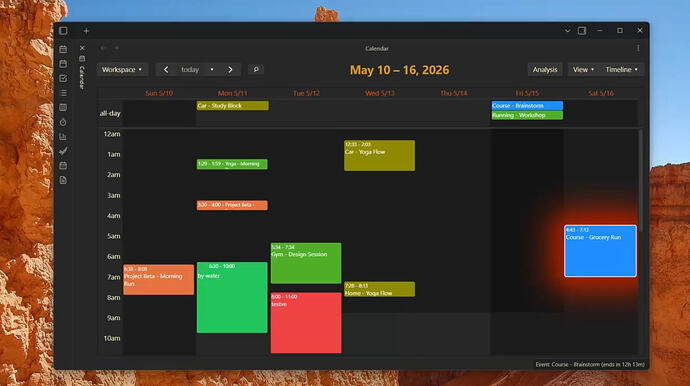The width and height of the screenshot is (690, 386).
Task: Toggle the left sidebar panel icon
Action: [x=63, y=31]
